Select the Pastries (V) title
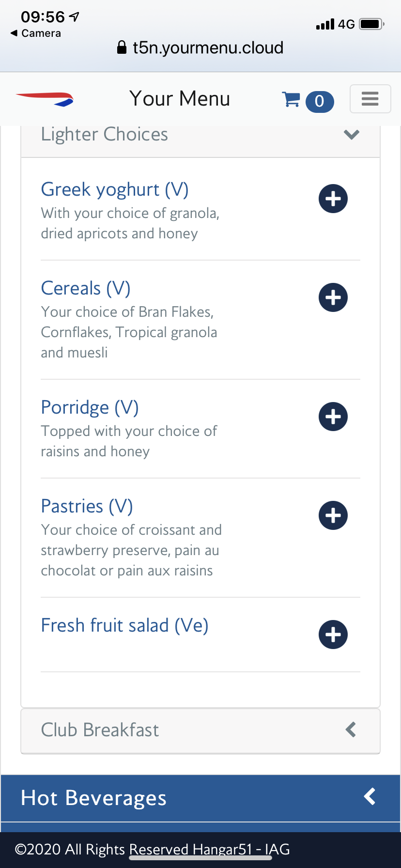Image resolution: width=401 pixels, height=868 pixels. (87, 506)
